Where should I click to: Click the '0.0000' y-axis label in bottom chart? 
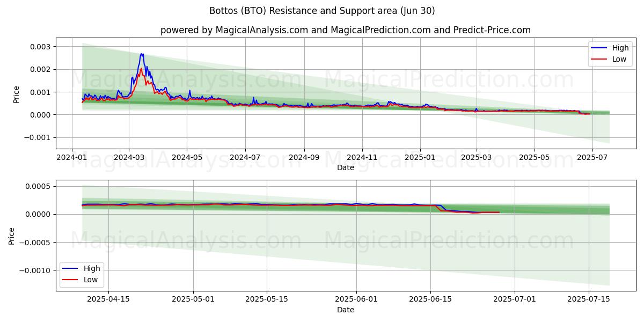point(39,215)
